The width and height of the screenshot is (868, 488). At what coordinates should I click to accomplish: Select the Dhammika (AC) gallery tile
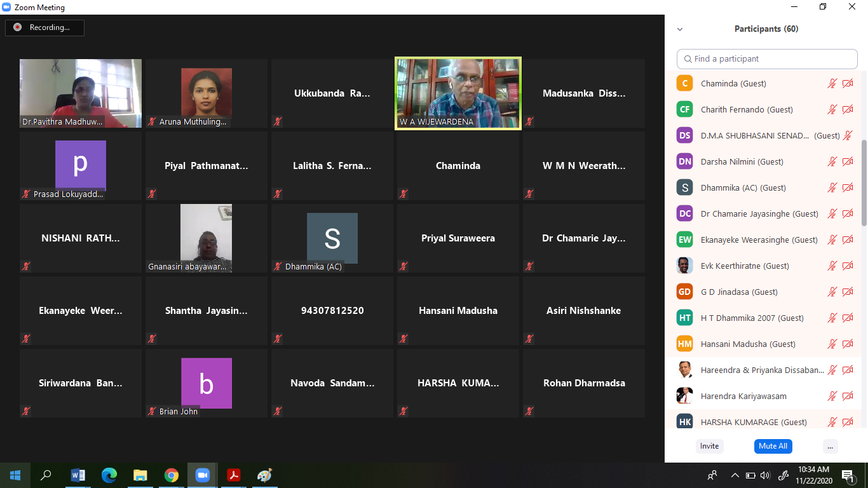332,238
